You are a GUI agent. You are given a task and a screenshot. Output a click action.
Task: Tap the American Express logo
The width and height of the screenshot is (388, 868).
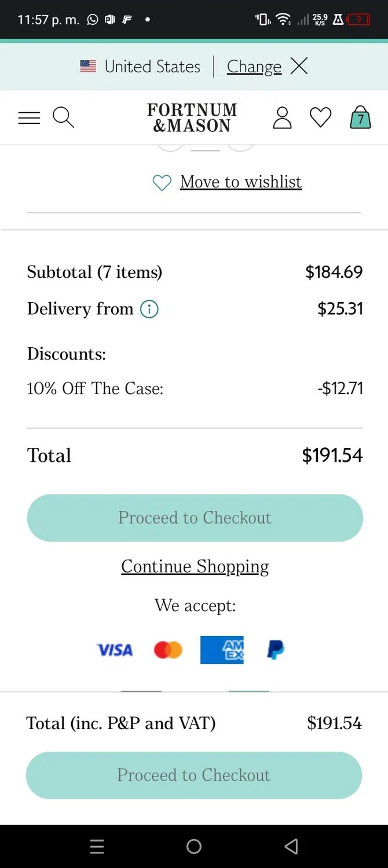[222, 650]
